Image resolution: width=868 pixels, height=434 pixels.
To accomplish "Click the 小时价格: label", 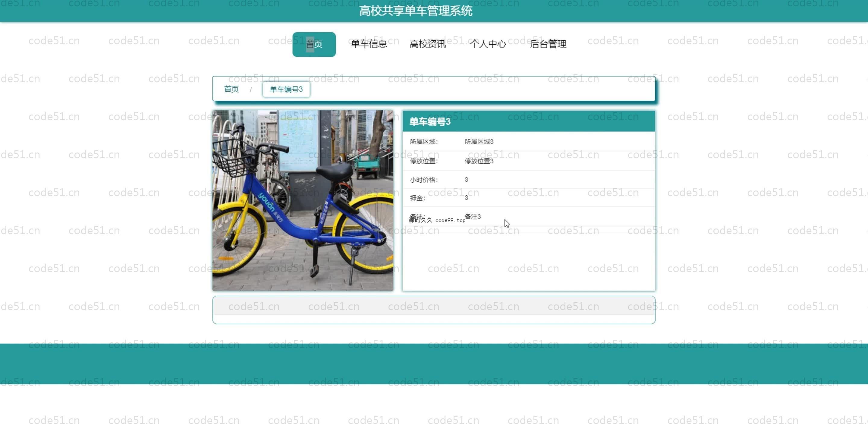I will click(423, 180).
